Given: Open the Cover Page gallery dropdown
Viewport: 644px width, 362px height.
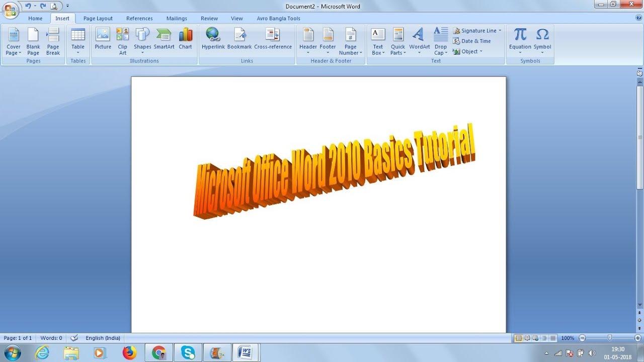Looking at the screenshot, I should (x=14, y=41).
